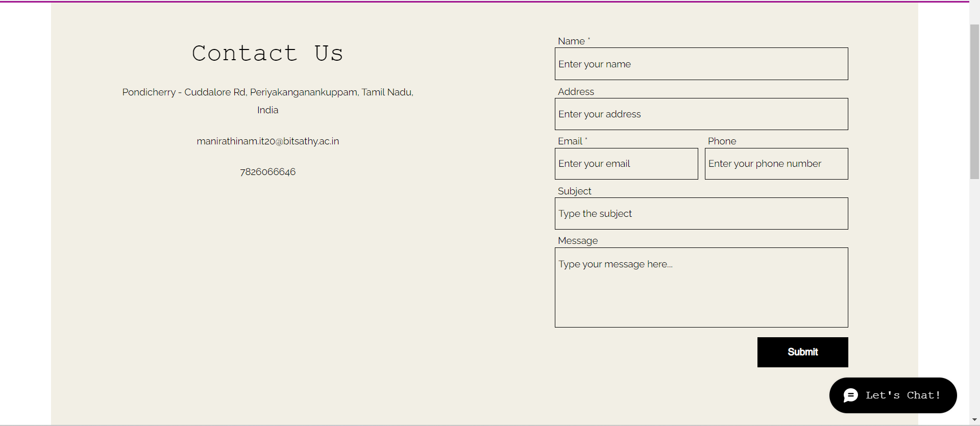The image size is (980, 426).
Task: Click the Name input field
Action: point(701,64)
